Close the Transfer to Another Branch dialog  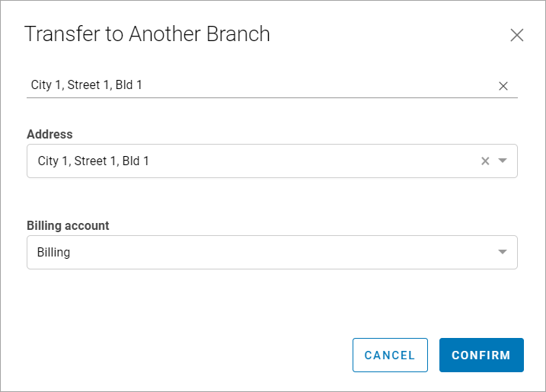point(517,35)
